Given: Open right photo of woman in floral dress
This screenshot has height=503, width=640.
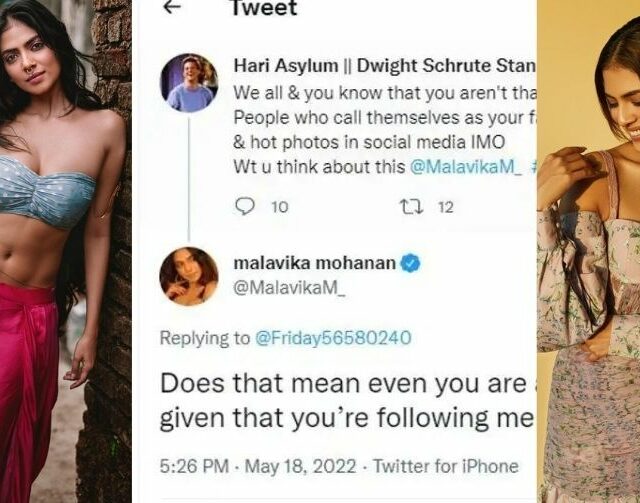Looking at the screenshot, I should [588, 250].
